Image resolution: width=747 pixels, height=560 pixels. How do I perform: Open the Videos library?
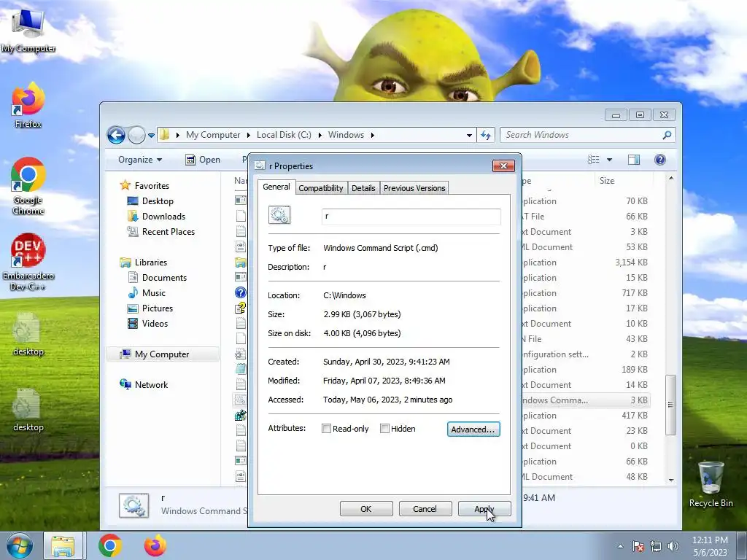tap(148, 323)
